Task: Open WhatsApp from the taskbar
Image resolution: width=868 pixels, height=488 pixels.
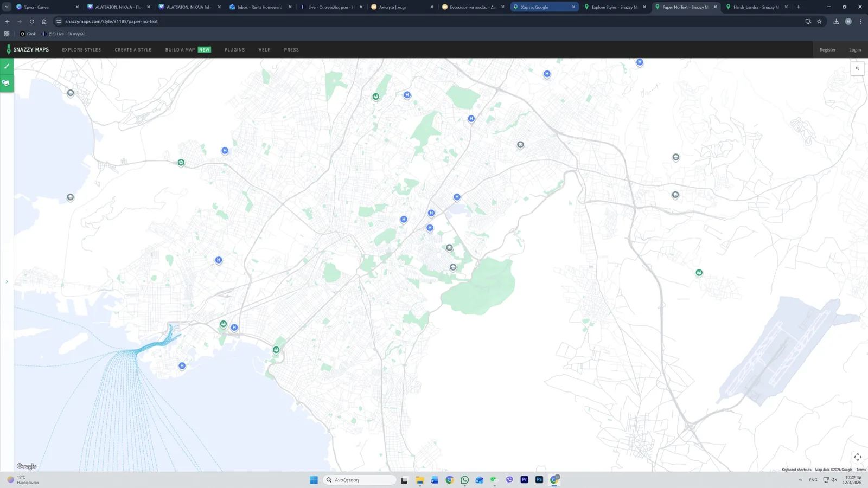Action: [464, 480]
